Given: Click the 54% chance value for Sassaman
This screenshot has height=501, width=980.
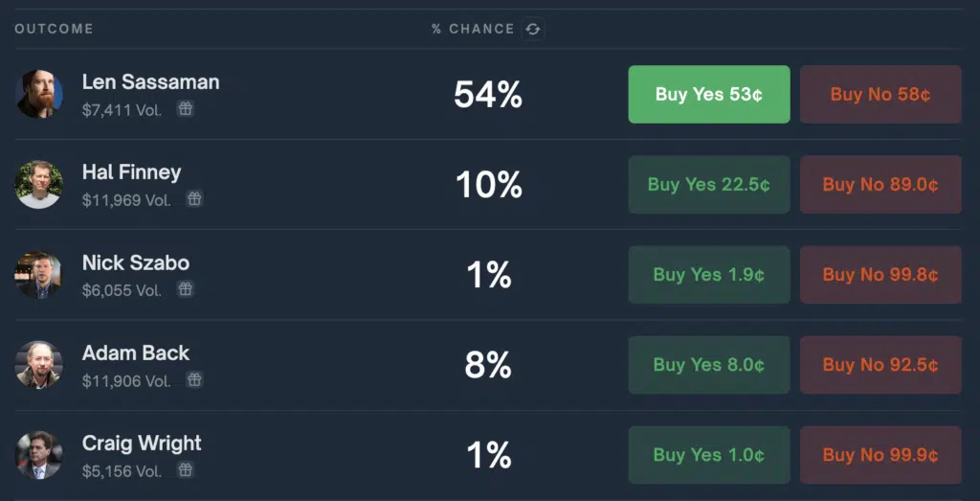Looking at the screenshot, I should coord(488,95).
